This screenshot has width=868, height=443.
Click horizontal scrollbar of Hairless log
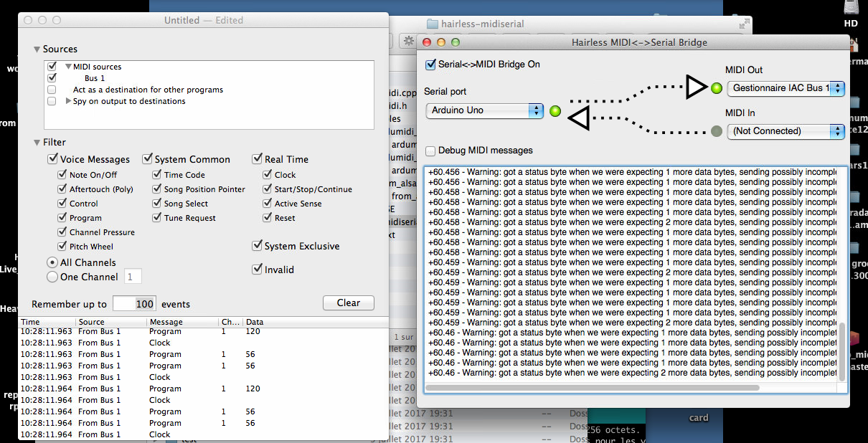(x=593, y=388)
